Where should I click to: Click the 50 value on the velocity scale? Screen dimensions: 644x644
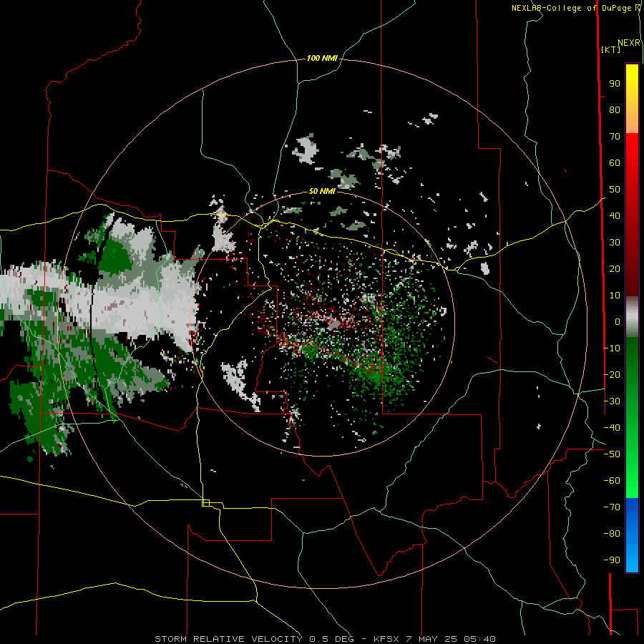point(615,190)
